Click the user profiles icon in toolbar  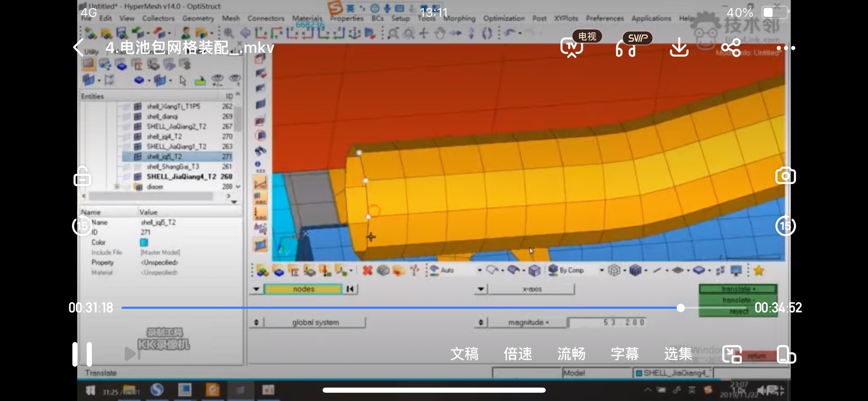point(185,33)
